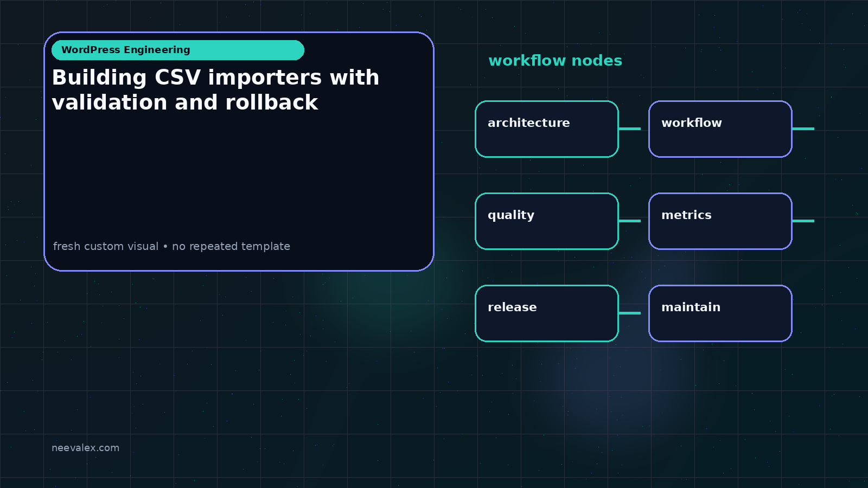
Task: Choose the maintain node card
Action: [x=720, y=313]
